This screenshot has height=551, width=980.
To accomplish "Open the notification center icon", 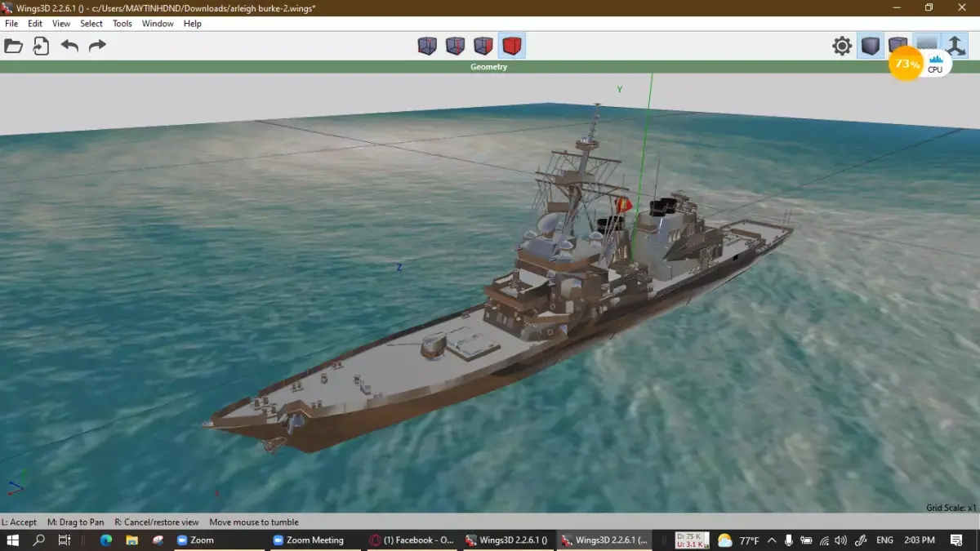I will (x=956, y=540).
